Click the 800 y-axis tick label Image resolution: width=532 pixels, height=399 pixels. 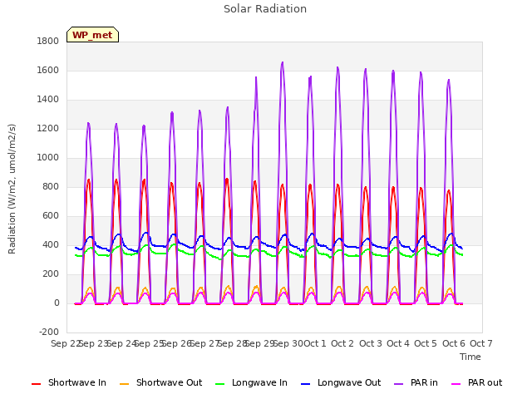click(x=51, y=186)
